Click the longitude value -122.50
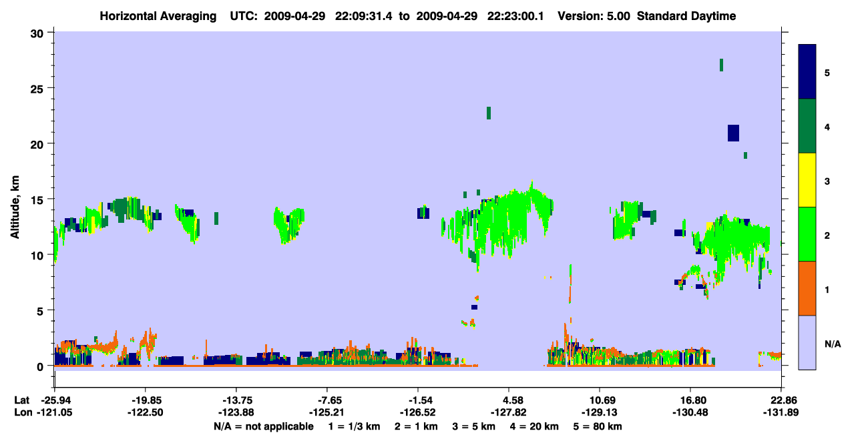The image size is (868, 445). (x=146, y=412)
